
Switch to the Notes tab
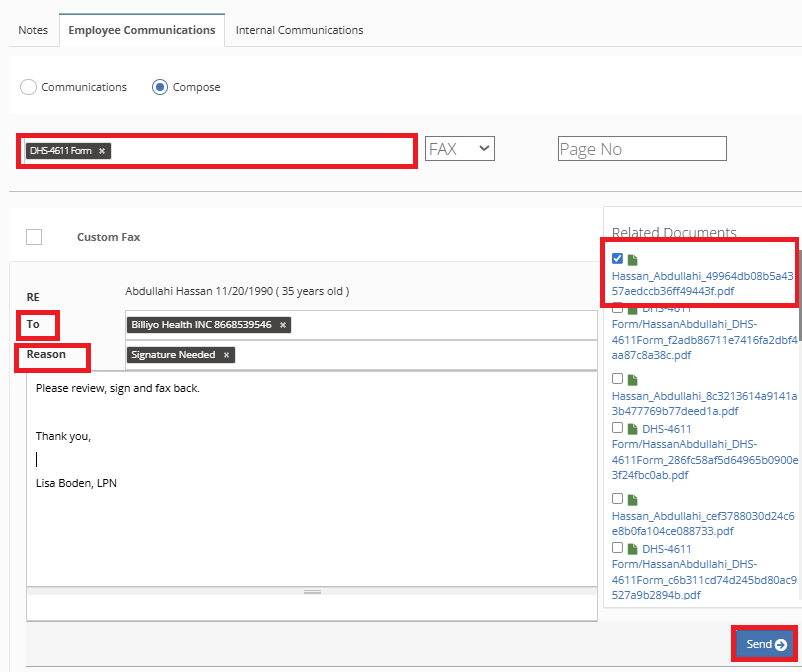coord(33,30)
